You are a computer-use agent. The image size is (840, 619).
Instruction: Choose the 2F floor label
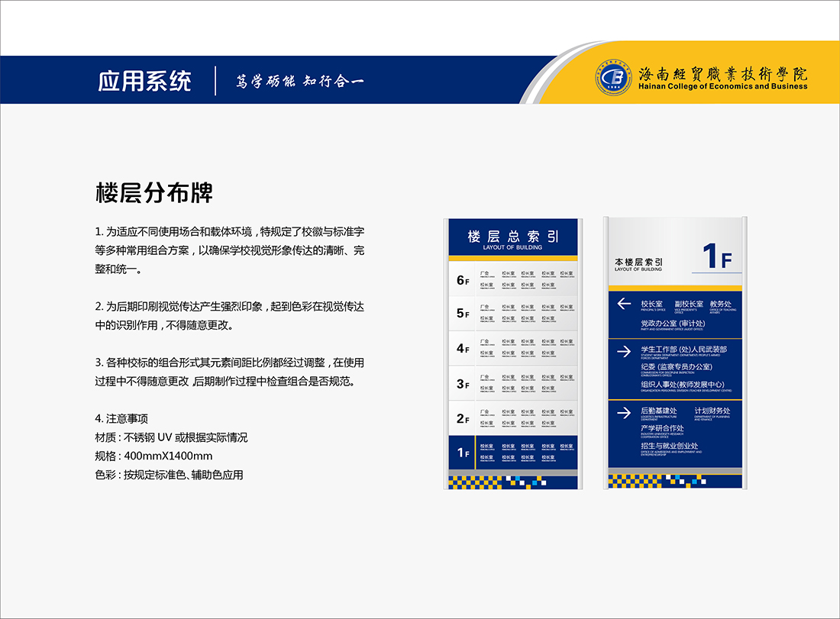tap(463, 418)
